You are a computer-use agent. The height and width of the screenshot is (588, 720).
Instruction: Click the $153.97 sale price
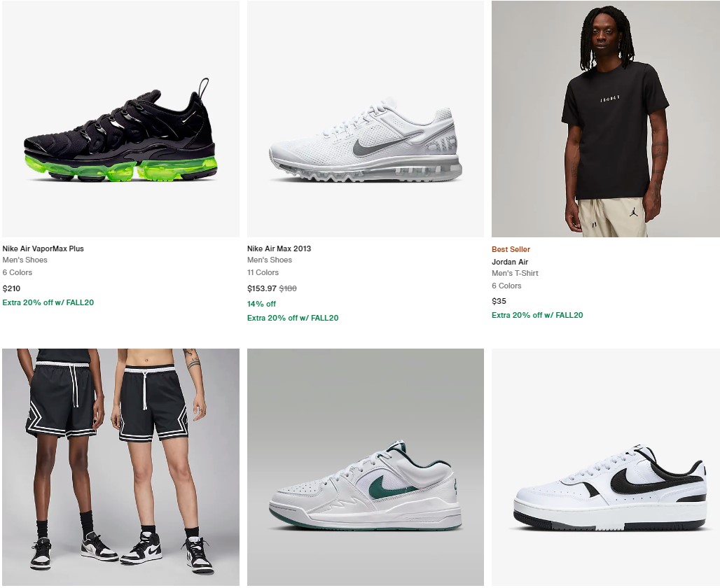pyautogui.click(x=262, y=288)
